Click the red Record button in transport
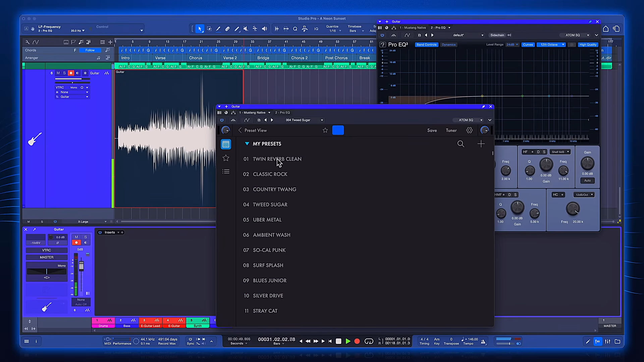The height and width of the screenshot is (362, 644). tap(357, 341)
